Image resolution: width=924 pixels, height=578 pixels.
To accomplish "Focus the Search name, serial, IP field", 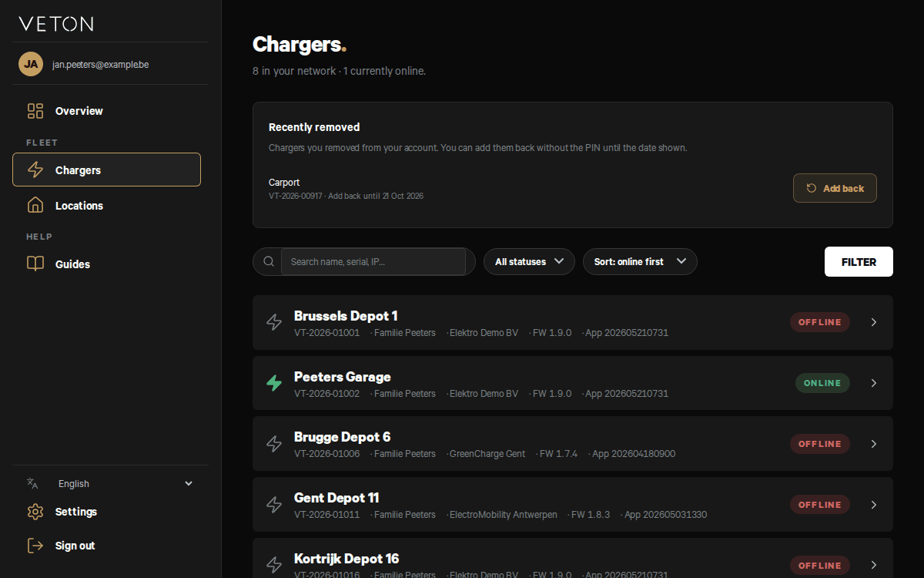I will 373,261.
